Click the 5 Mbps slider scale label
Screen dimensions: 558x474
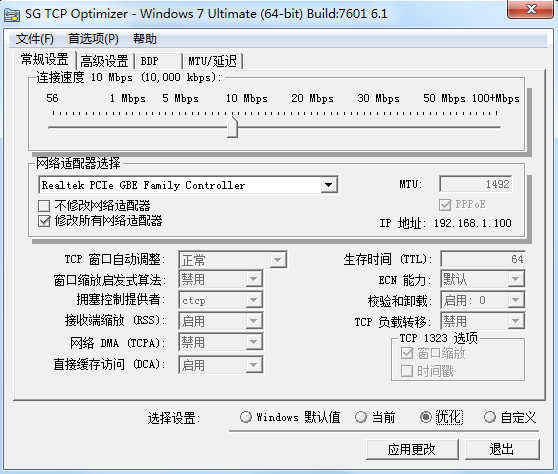(x=180, y=98)
